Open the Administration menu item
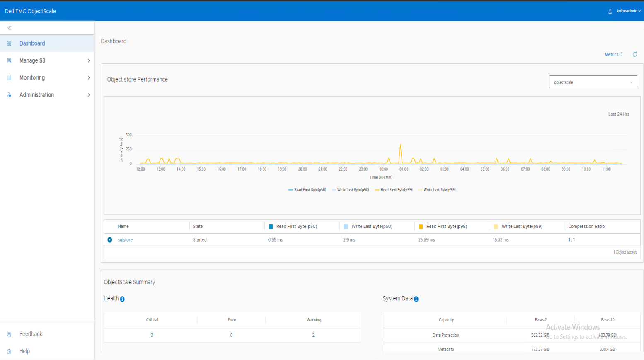 (47, 95)
